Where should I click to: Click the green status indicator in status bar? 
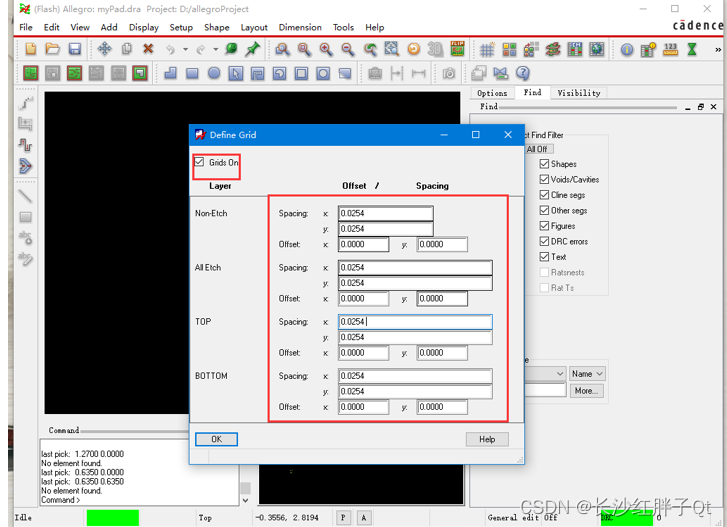113,518
